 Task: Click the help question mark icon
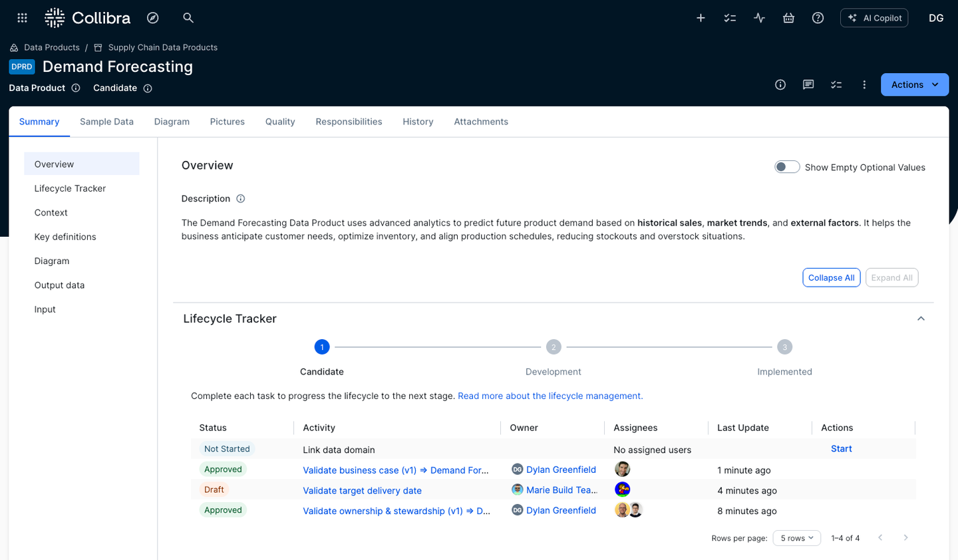coord(818,18)
